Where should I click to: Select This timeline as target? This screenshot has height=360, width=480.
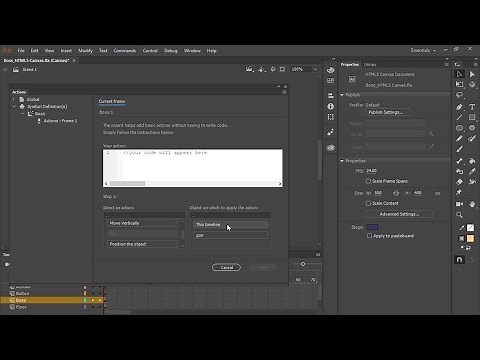coord(230,225)
